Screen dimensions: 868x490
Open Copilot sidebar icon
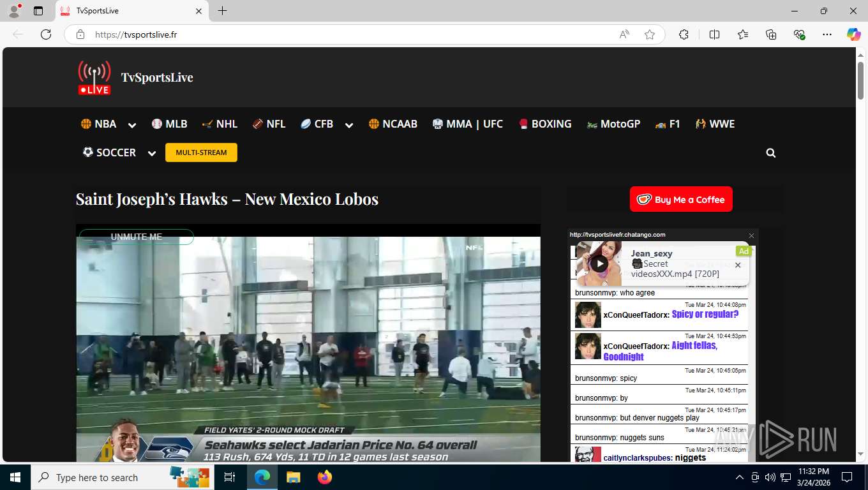(x=854, y=34)
